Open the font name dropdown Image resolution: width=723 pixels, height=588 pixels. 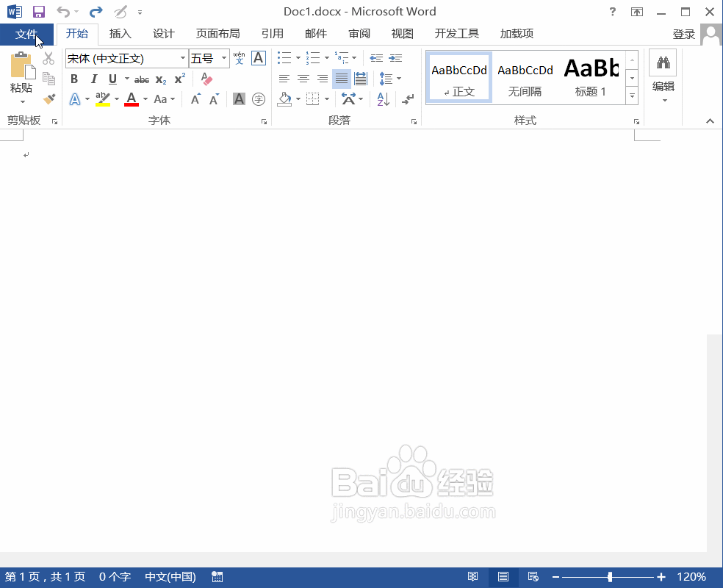coord(181,58)
